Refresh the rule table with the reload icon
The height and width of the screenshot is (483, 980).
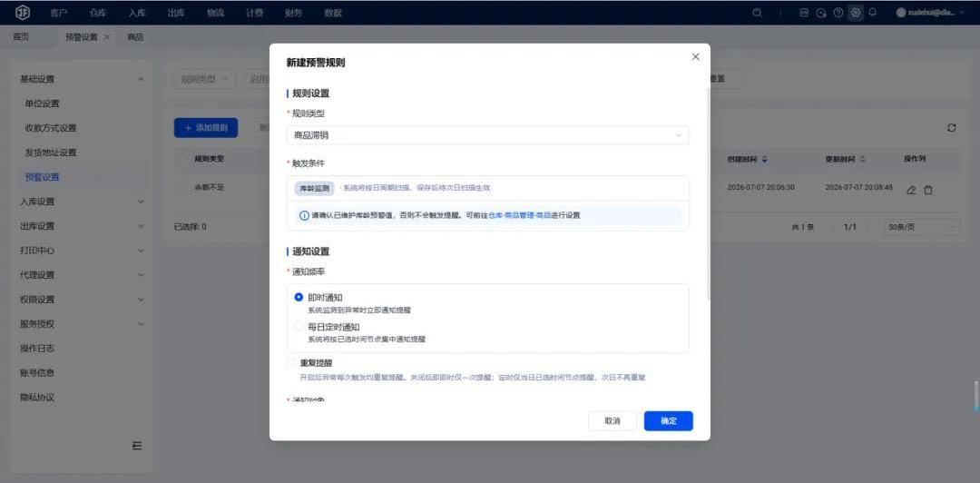coord(951,128)
